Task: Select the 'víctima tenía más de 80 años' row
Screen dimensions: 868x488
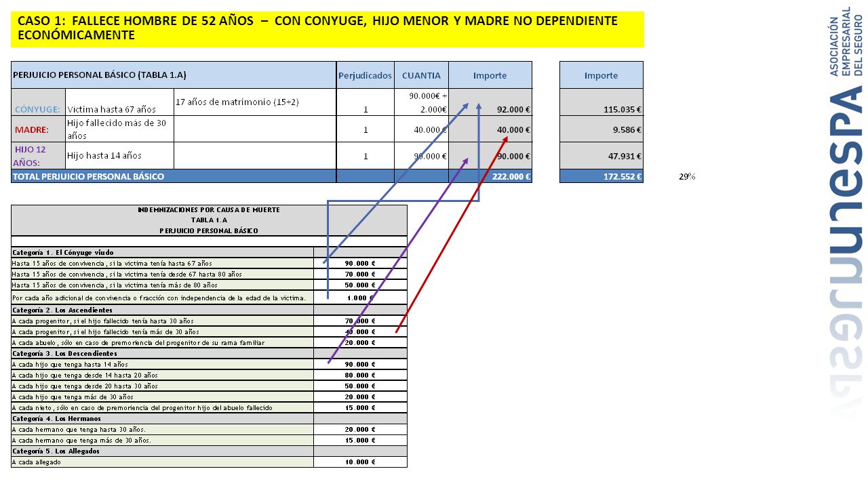Action: 209,285
